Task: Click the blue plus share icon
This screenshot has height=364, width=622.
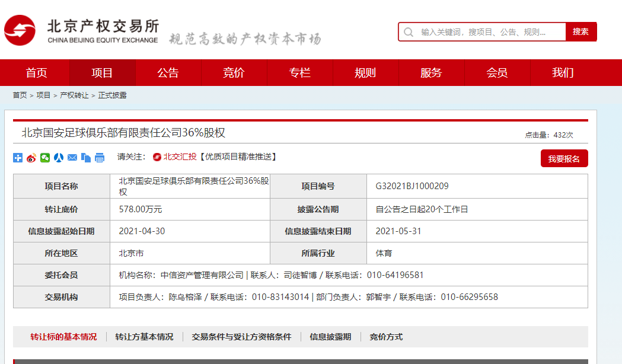Action: [18, 158]
